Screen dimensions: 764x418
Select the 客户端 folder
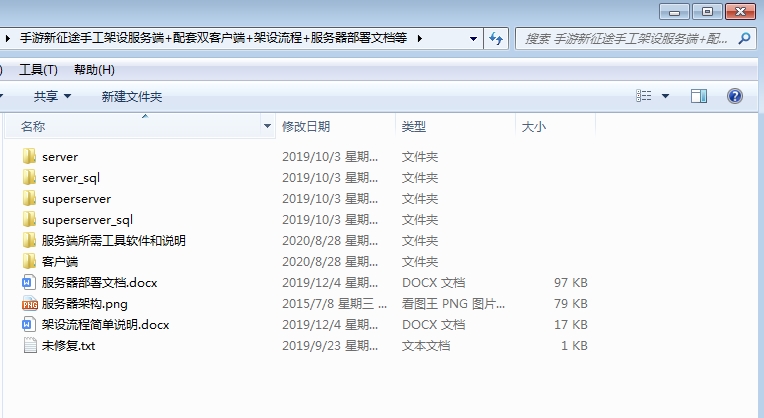(60, 262)
